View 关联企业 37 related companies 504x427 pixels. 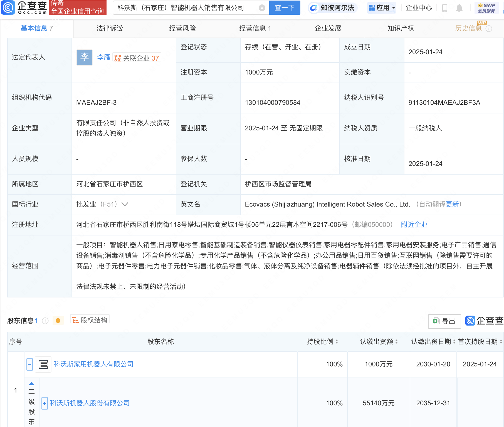pyautogui.click(x=137, y=58)
